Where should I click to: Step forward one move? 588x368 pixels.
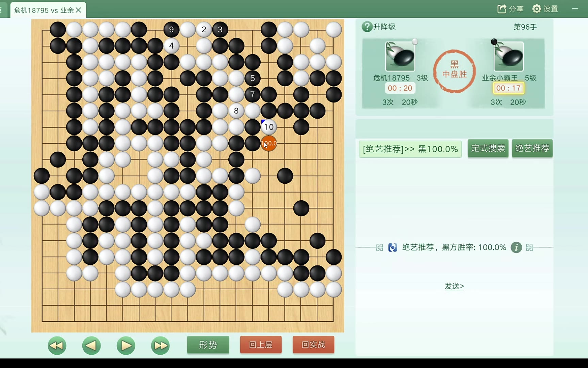126,346
